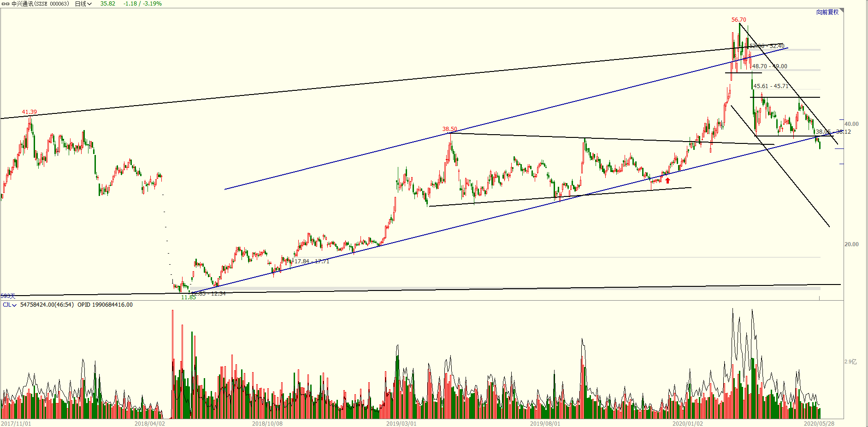The image size is (868, 427).
Task: Click the red up arrow marker on chart
Action: coord(667,180)
